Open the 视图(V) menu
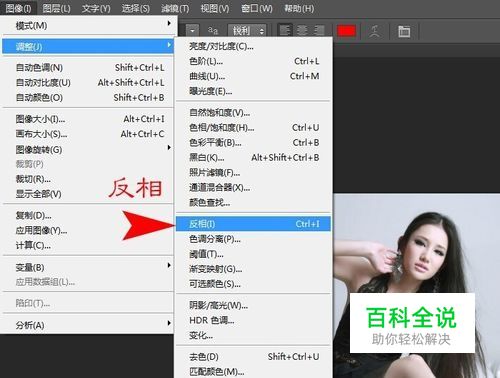This screenshot has height=378, width=500. click(x=215, y=8)
